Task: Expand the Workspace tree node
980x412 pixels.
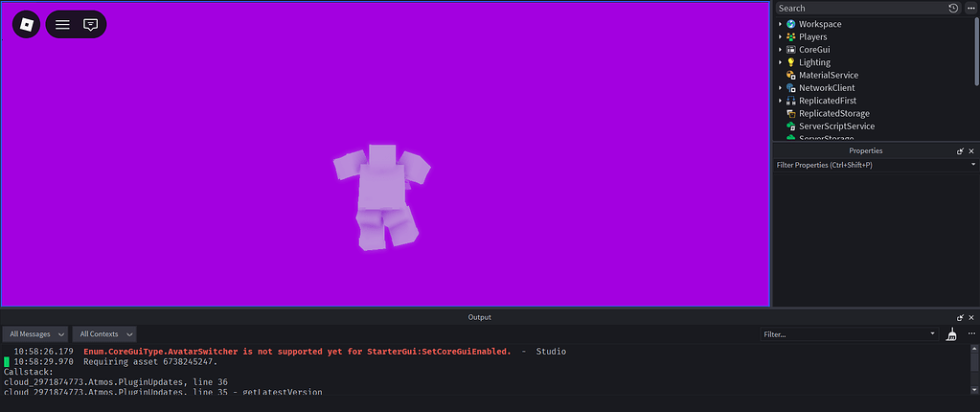Action: pyautogui.click(x=780, y=24)
